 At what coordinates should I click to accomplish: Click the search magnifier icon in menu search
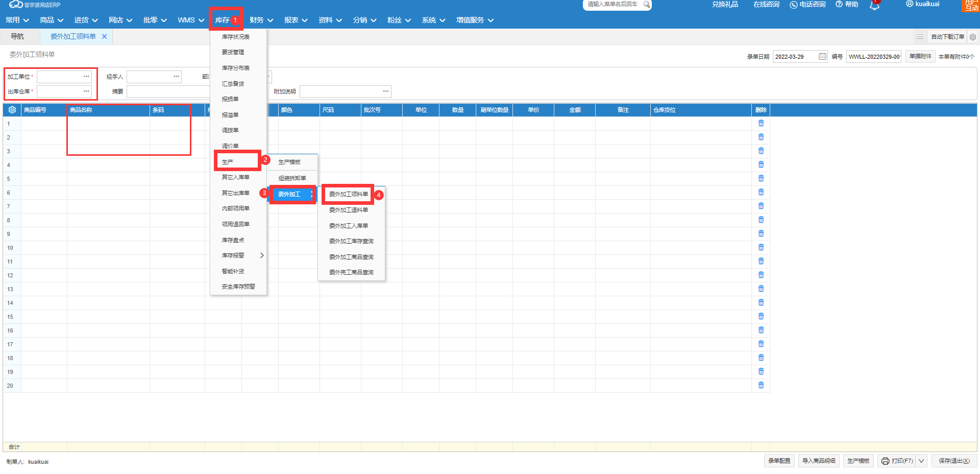click(646, 5)
